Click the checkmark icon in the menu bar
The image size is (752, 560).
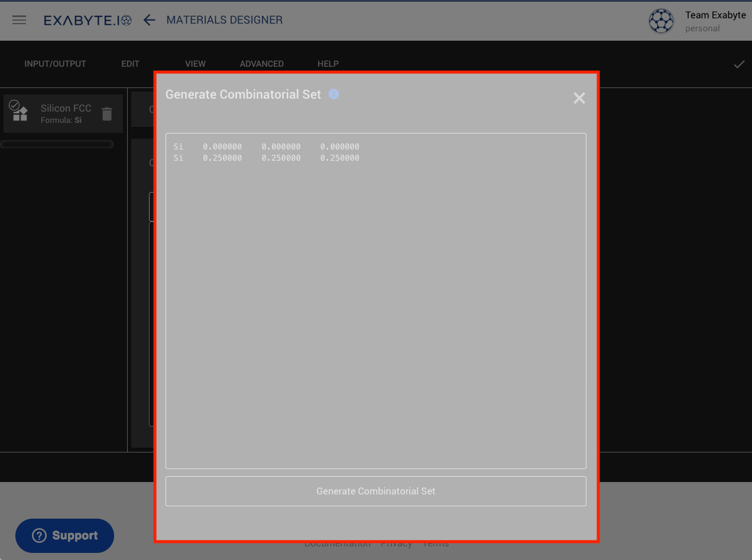click(738, 64)
